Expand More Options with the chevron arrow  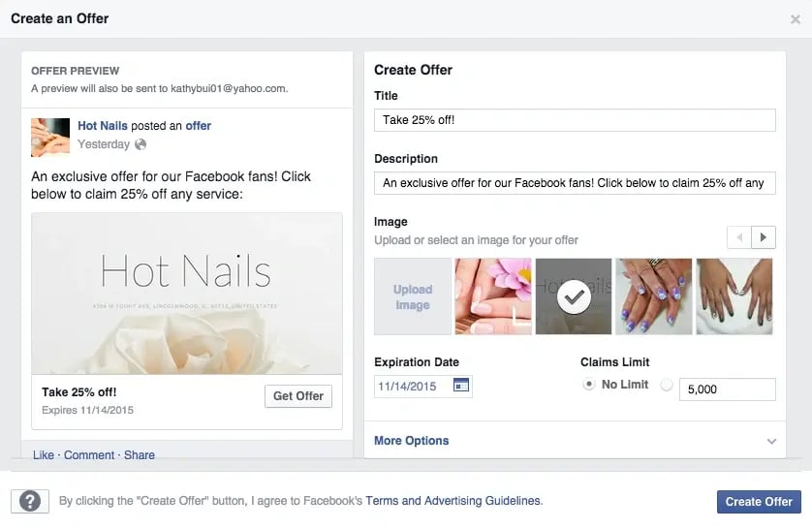771,441
